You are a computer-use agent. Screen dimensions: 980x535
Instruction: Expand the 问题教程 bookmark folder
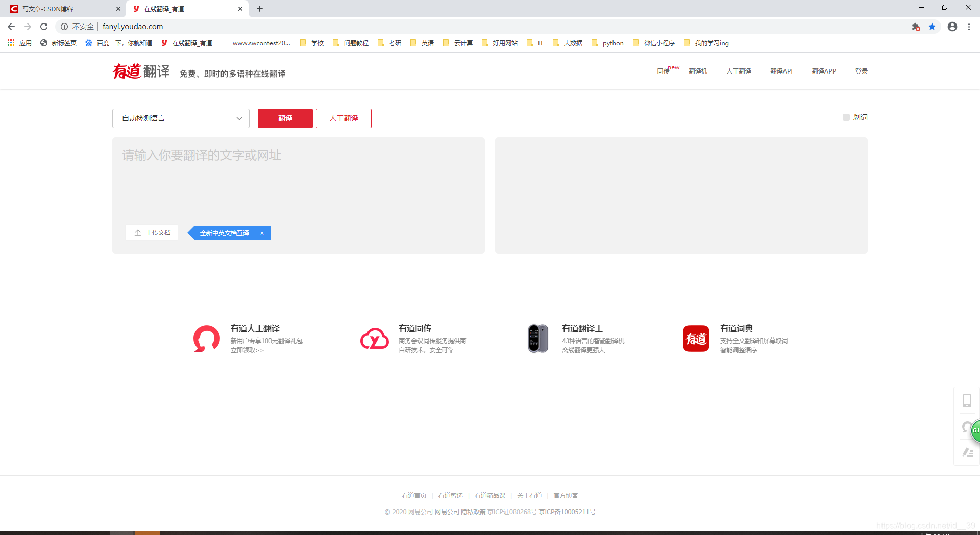click(x=351, y=43)
